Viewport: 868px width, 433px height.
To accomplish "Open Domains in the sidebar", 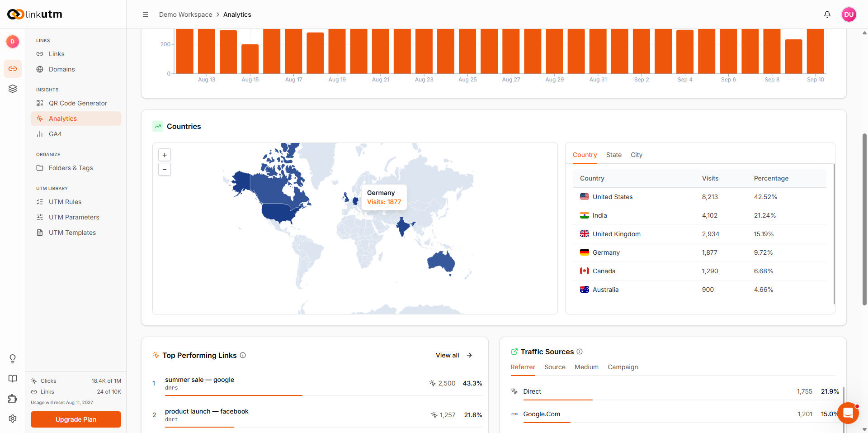I will 76,69.
